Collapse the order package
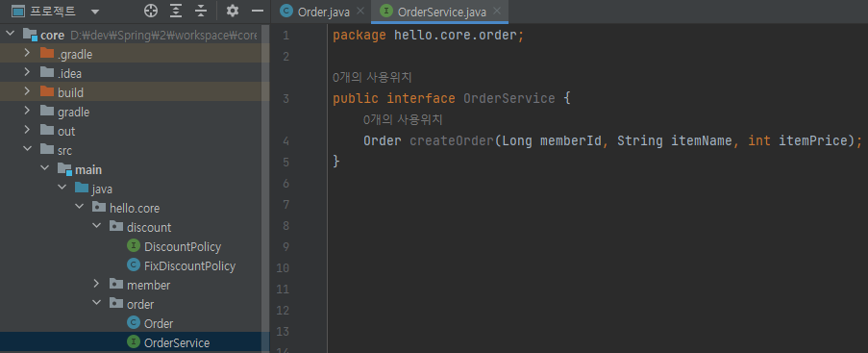This screenshot has height=353, width=868. click(96, 304)
